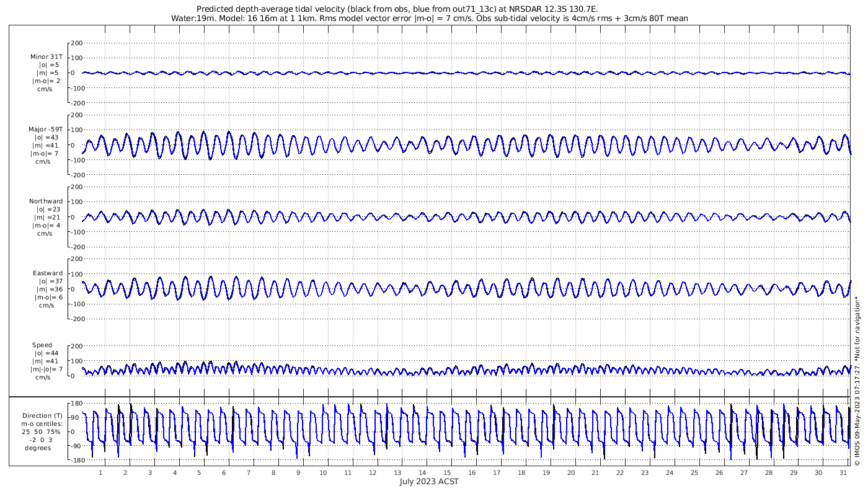The width and height of the screenshot is (868, 496).
Task: Click the 'Major -59T' panel label
Action: (x=46, y=129)
